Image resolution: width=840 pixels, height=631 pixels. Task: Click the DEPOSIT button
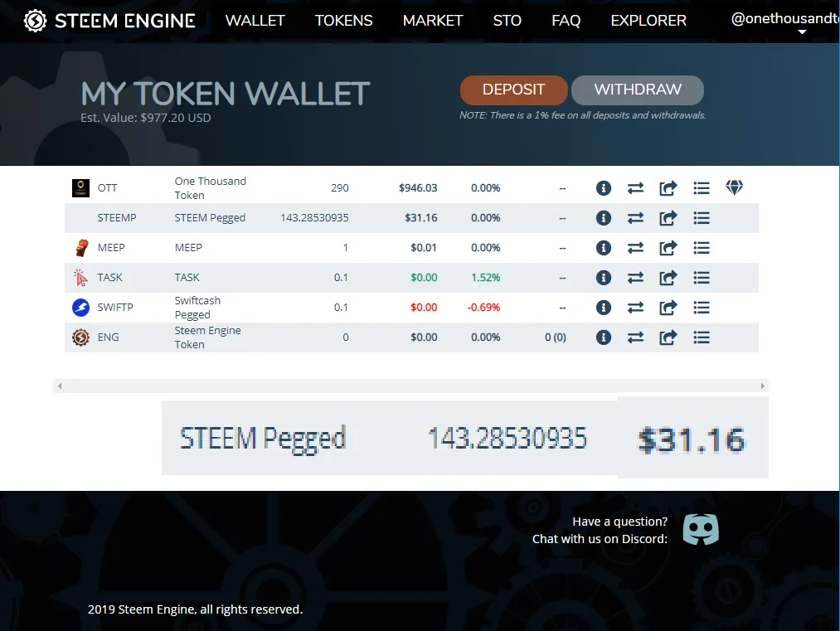coord(514,90)
